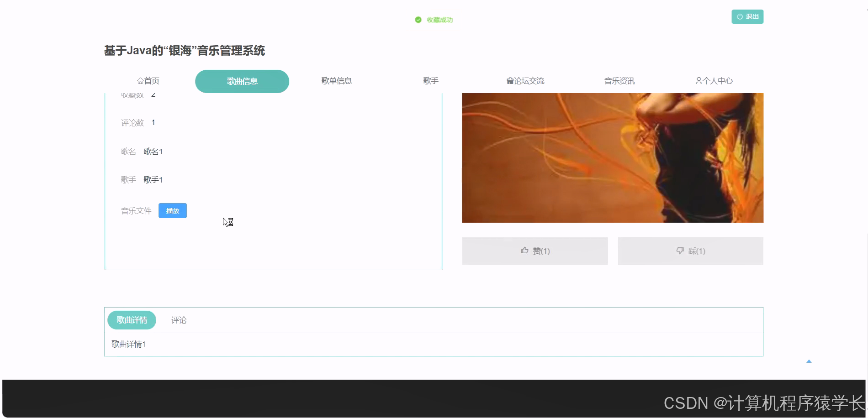Open the 歌单信息 navigation item
The height and width of the screenshot is (418, 868).
[336, 80]
